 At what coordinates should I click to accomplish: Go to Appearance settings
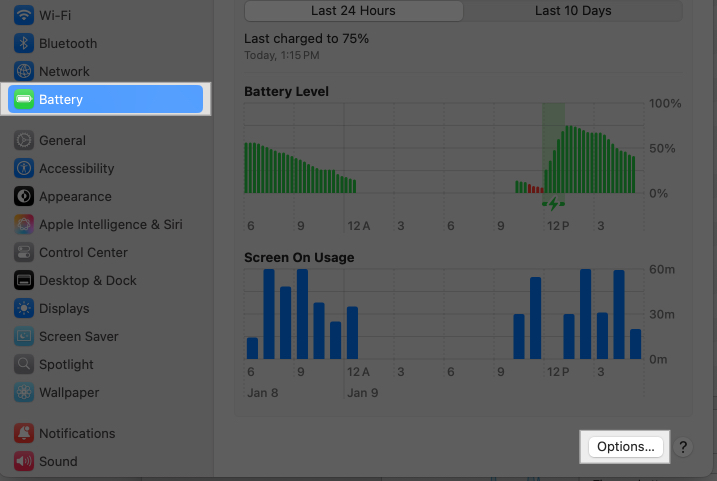(x=106, y=196)
